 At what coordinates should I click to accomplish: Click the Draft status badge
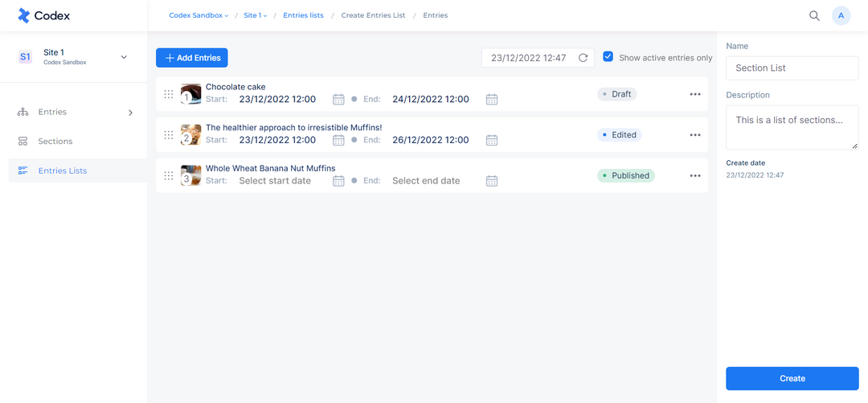617,94
